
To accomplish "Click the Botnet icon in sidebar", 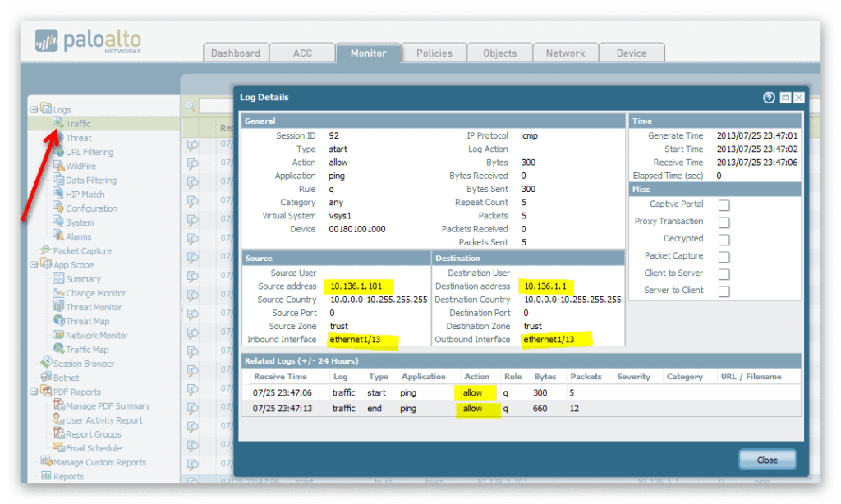I will [46, 377].
